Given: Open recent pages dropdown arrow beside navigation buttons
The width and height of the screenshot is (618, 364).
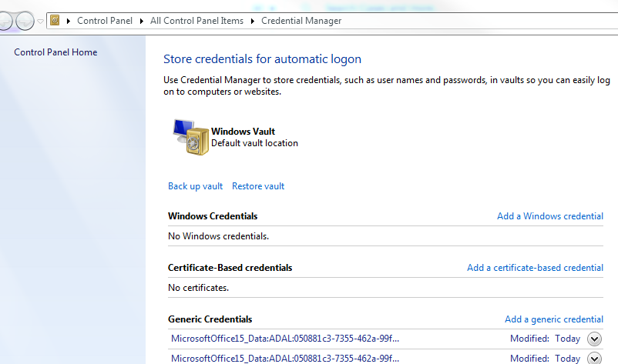Looking at the screenshot, I should pyautogui.click(x=40, y=22).
